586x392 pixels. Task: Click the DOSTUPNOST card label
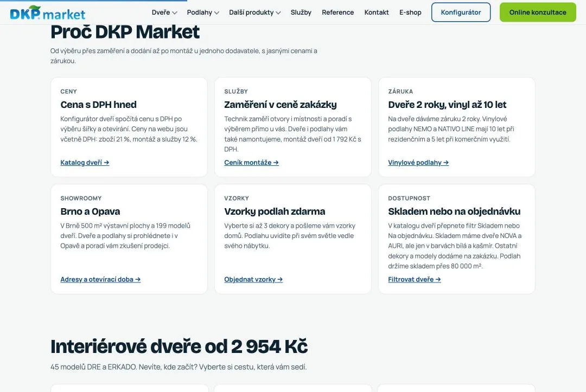pyautogui.click(x=409, y=198)
